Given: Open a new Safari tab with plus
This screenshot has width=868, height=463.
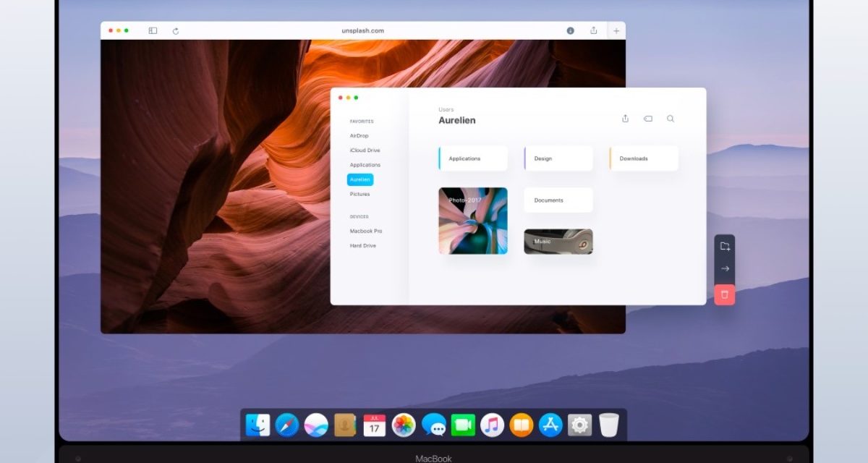Looking at the screenshot, I should click(x=616, y=31).
